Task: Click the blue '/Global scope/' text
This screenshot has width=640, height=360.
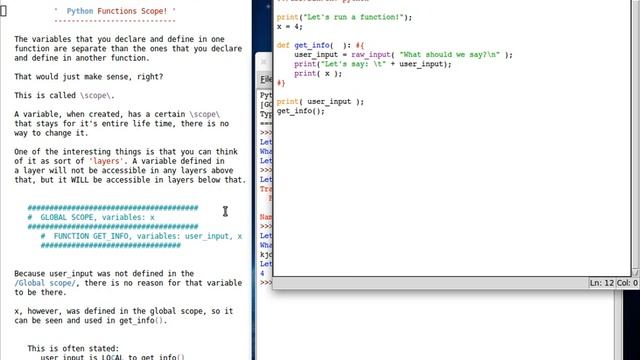Action: 45,283
